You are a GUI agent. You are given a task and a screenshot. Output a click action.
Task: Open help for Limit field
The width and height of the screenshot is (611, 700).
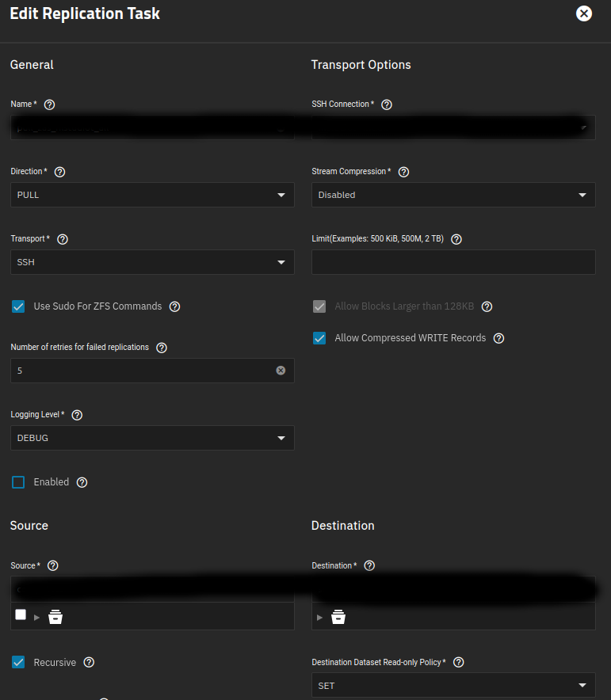[x=456, y=239]
